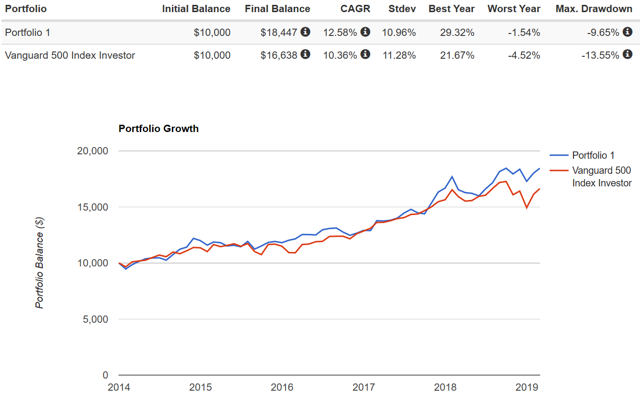Click the Best Year column header
The height and width of the screenshot is (398, 640).
[x=451, y=9]
